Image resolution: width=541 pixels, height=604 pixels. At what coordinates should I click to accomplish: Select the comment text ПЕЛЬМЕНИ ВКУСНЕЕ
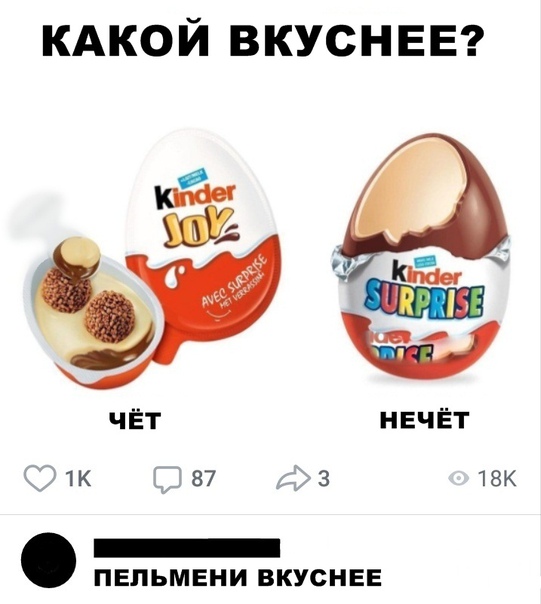(238, 578)
